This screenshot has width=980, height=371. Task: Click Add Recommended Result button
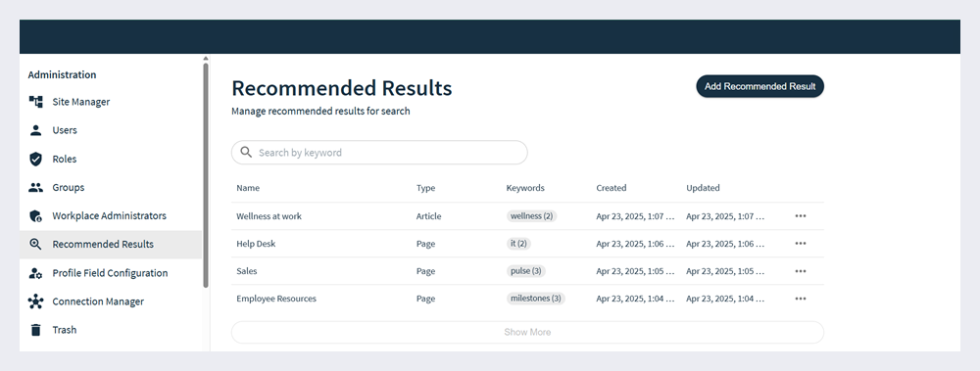[x=760, y=86]
